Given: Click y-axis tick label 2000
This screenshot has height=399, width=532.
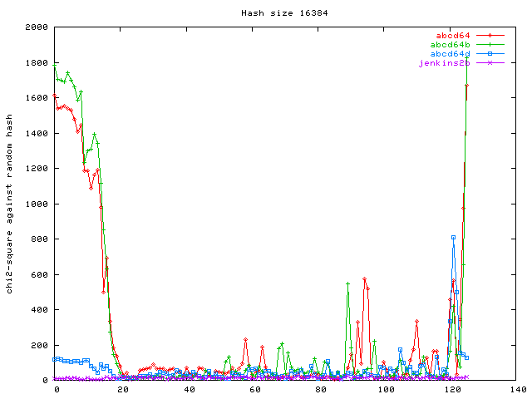Looking at the screenshot, I should [x=37, y=27].
